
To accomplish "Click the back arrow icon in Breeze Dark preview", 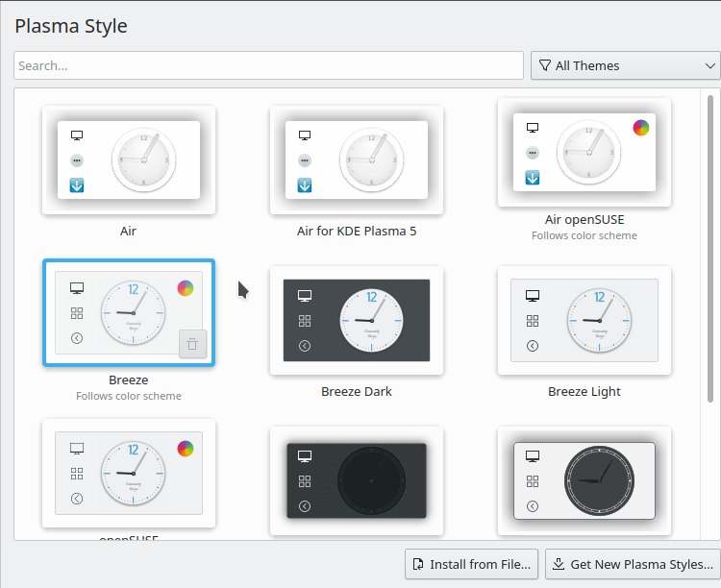I will [x=305, y=346].
